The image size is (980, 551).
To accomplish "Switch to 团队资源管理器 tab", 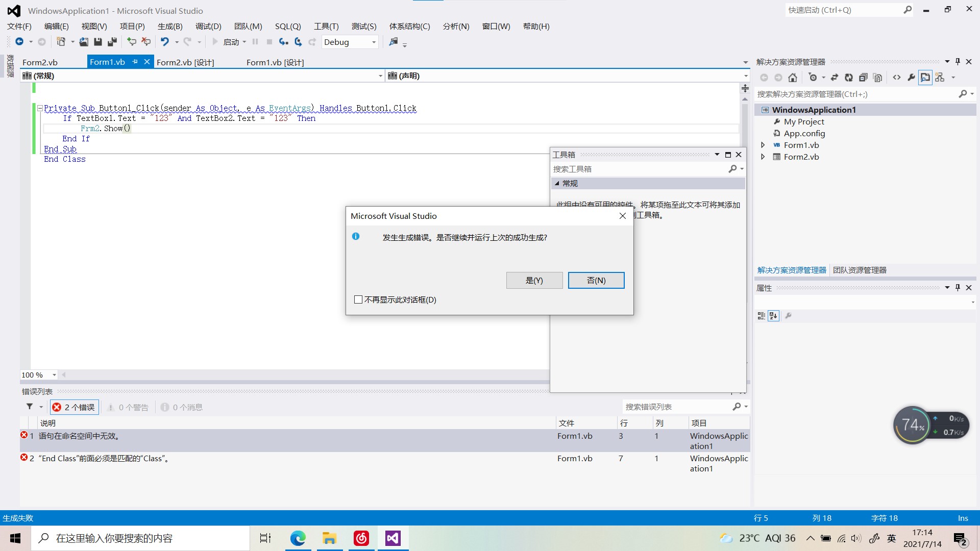I will (860, 270).
